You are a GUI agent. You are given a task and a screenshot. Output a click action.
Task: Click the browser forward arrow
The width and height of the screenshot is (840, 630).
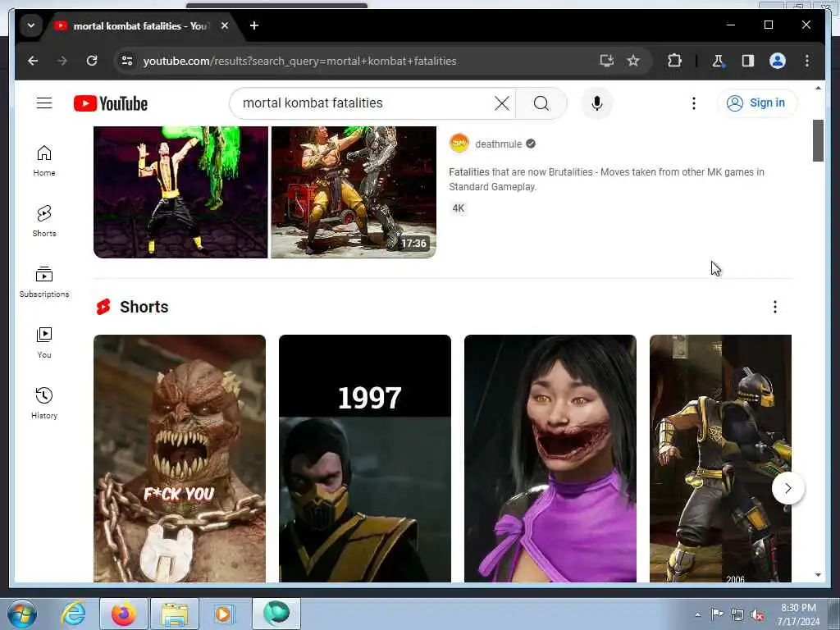point(62,61)
